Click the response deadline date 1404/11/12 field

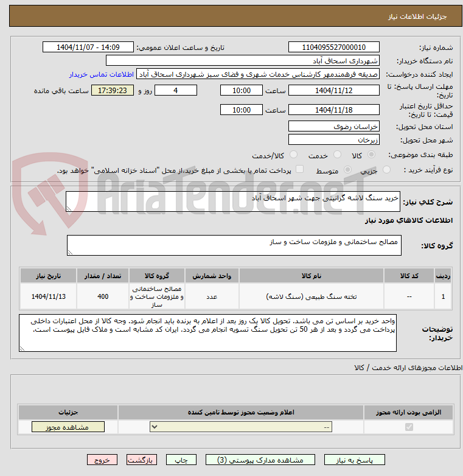(x=334, y=91)
